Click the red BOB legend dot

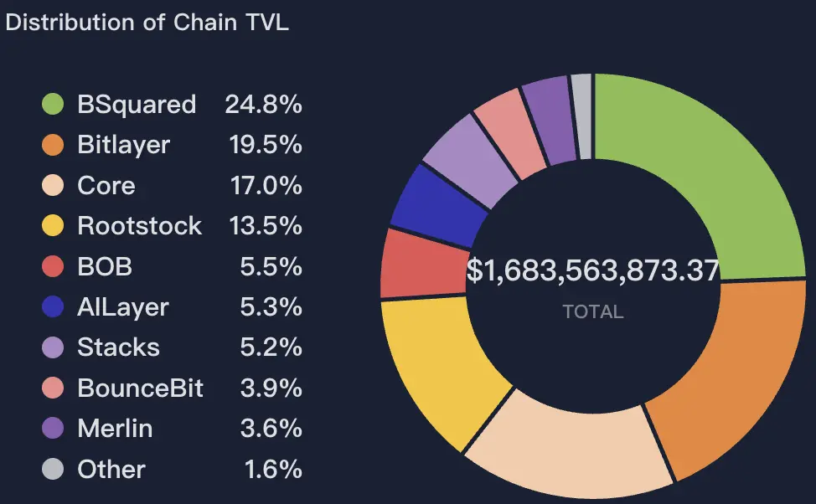[x=53, y=266]
